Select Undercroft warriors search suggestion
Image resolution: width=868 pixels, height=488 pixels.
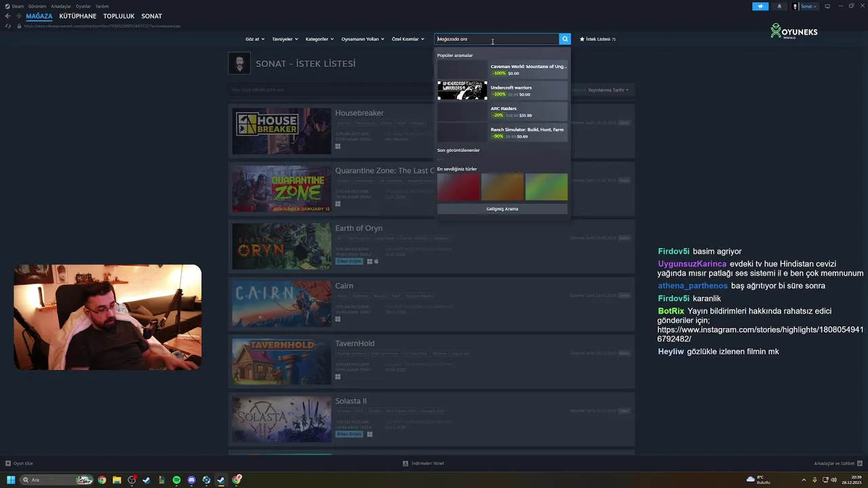[x=502, y=90]
